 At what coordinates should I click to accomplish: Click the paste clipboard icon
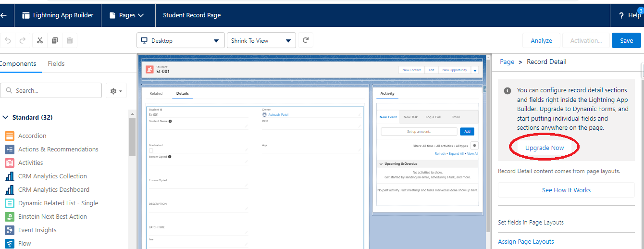70,41
